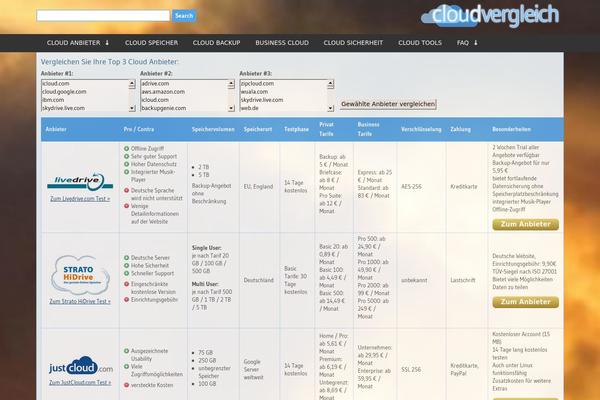Image resolution: width=600 pixels, height=400 pixels.
Task: Click the Business Tarife column header
Action: (x=368, y=129)
